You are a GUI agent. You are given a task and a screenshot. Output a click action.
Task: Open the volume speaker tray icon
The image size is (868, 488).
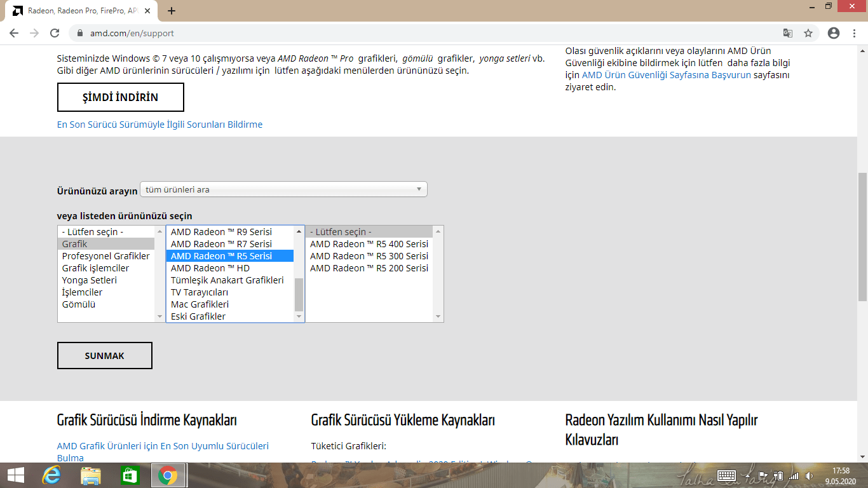[810, 475]
